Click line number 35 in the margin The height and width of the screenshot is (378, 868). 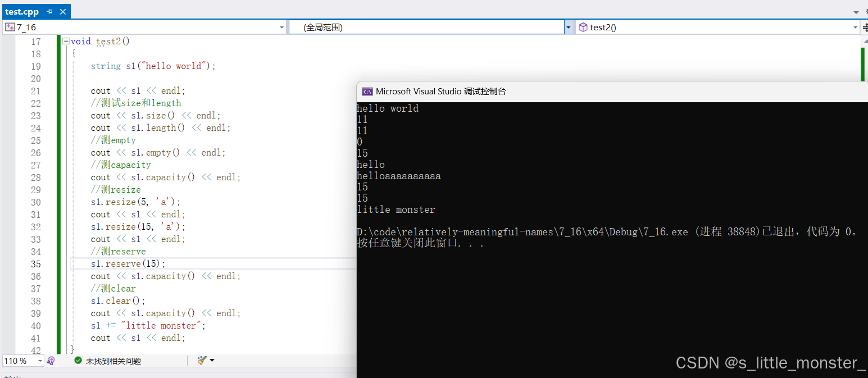point(36,264)
